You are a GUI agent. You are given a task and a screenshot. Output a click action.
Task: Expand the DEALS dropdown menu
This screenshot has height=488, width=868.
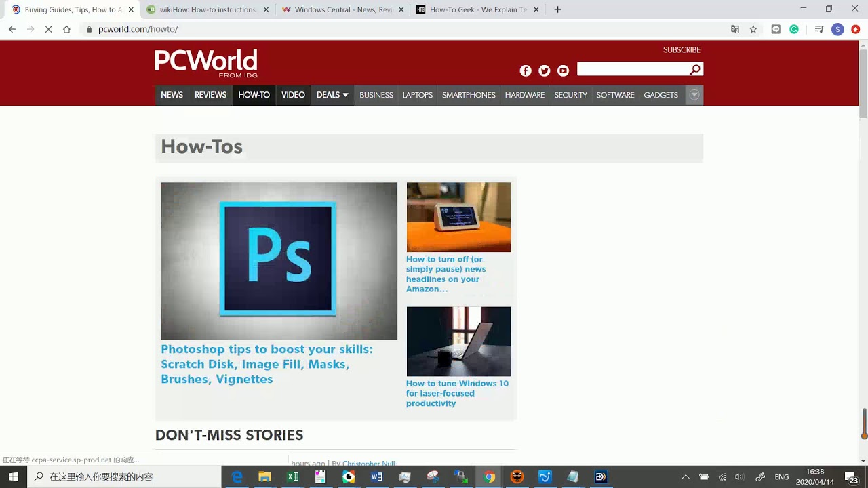click(332, 95)
